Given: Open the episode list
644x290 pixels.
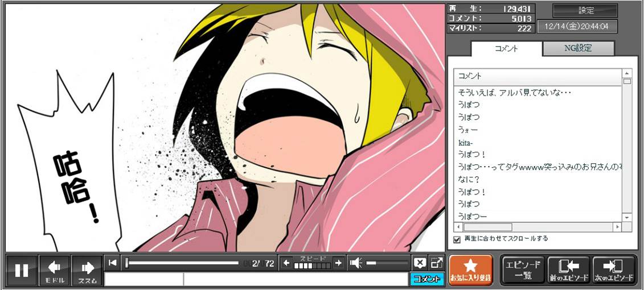Looking at the screenshot, I should (523, 270).
